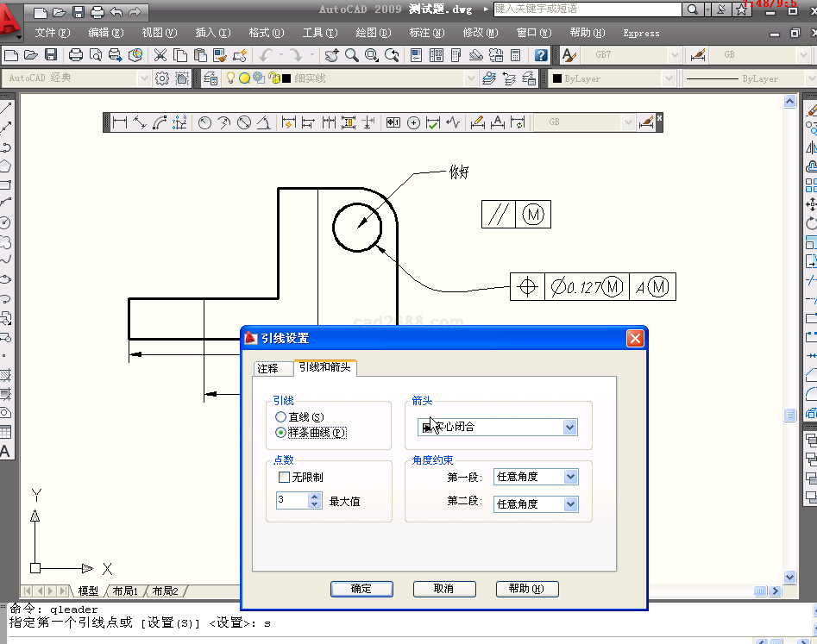Expand the 第一段 angle constraint dropdown
The image size is (817, 644).
pyautogui.click(x=569, y=477)
